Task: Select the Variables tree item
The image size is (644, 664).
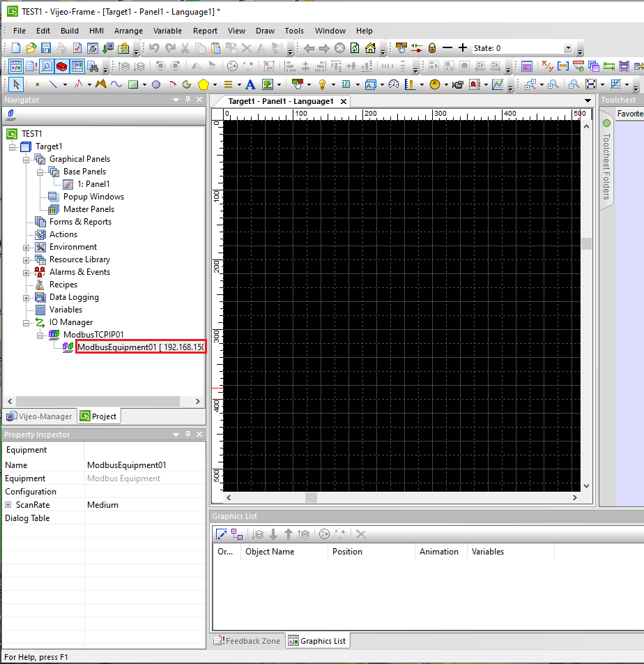Action: [x=66, y=310]
